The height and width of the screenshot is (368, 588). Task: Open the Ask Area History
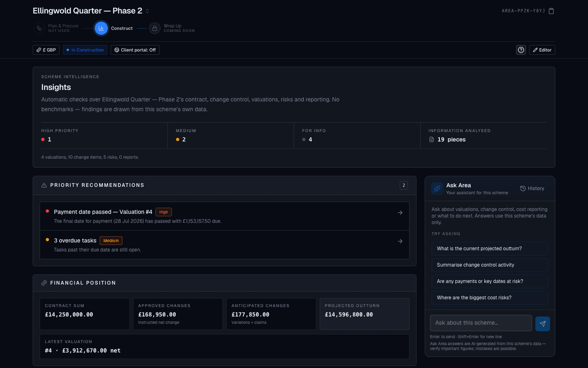pyautogui.click(x=532, y=188)
